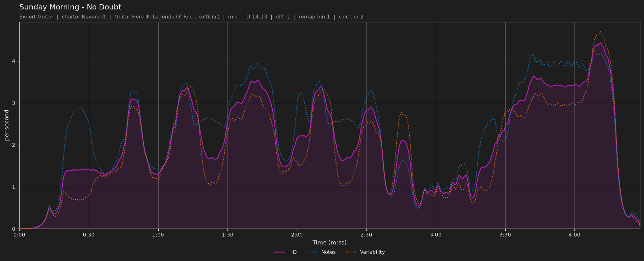Screen dimensions: 644x261
Task: Click the 1:00 x-axis tick label
Action: [x=158, y=235]
